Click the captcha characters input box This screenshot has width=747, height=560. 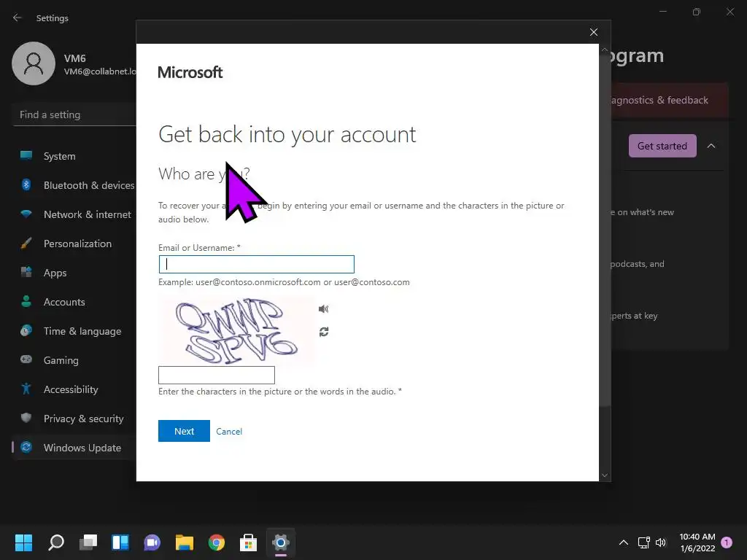click(216, 376)
